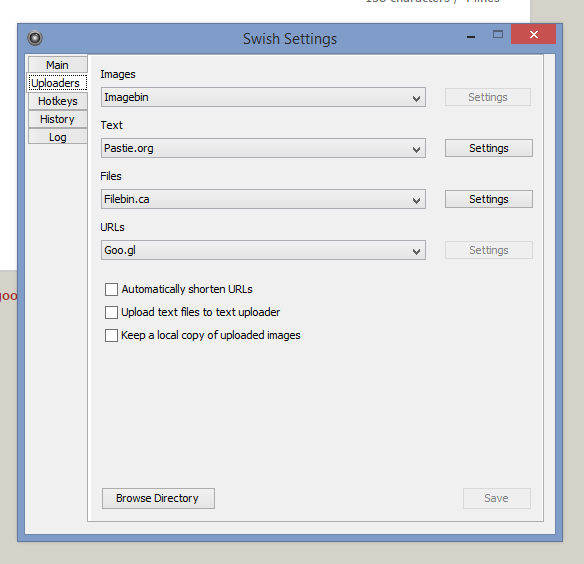This screenshot has height=564, width=584.
Task: Open the Hotkeys tab
Action: pos(57,101)
